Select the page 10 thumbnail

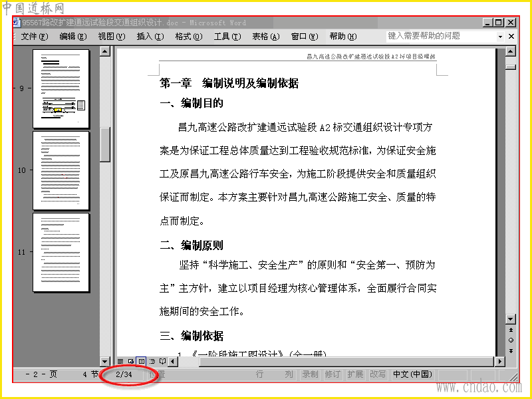tap(61, 171)
